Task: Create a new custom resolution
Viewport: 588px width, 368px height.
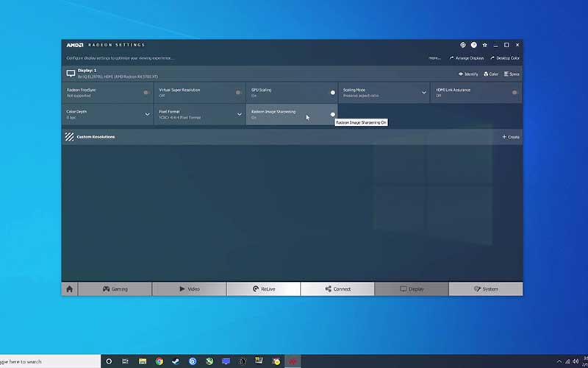Action: point(511,137)
